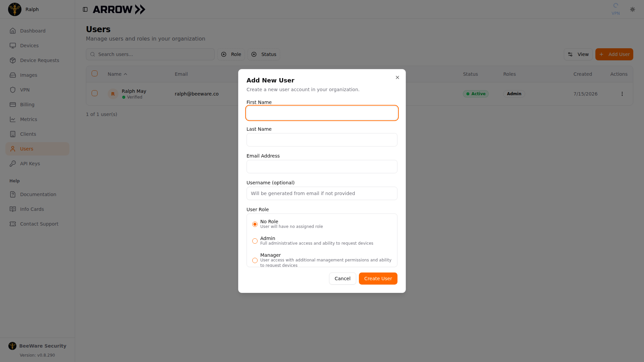The height and width of the screenshot is (362, 644).
Task: Click the Billing card icon
Action: [x=13, y=105]
